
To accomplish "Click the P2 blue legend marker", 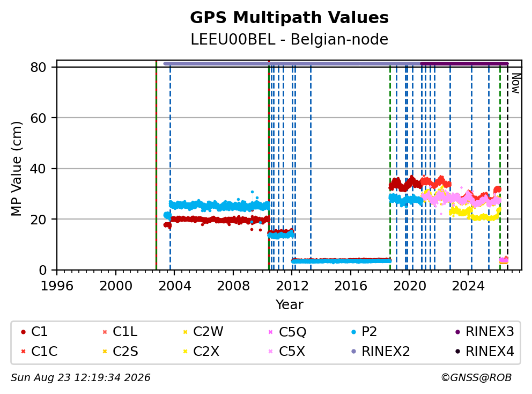I will [x=353, y=332].
